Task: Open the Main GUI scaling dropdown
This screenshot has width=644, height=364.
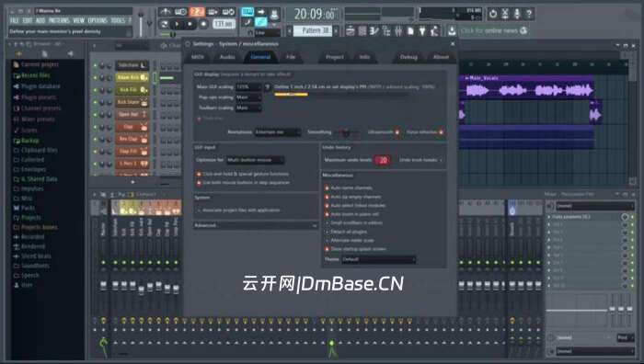Action: pyautogui.click(x=248, y=87)
